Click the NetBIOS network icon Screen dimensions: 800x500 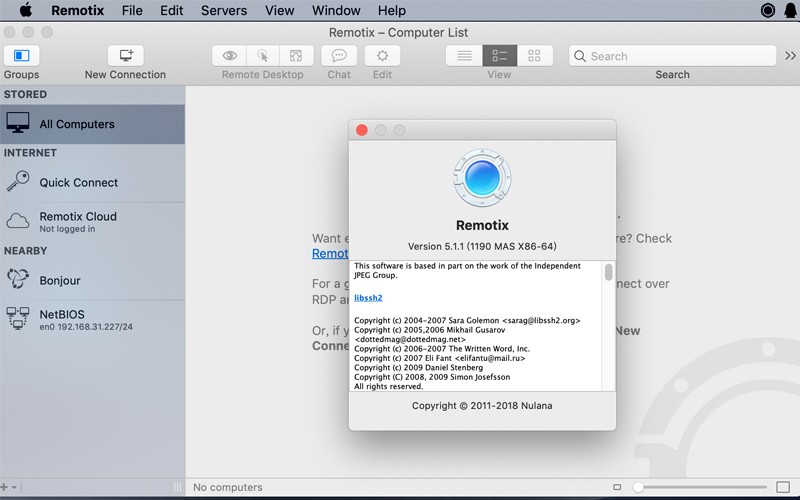coord(18,318)
